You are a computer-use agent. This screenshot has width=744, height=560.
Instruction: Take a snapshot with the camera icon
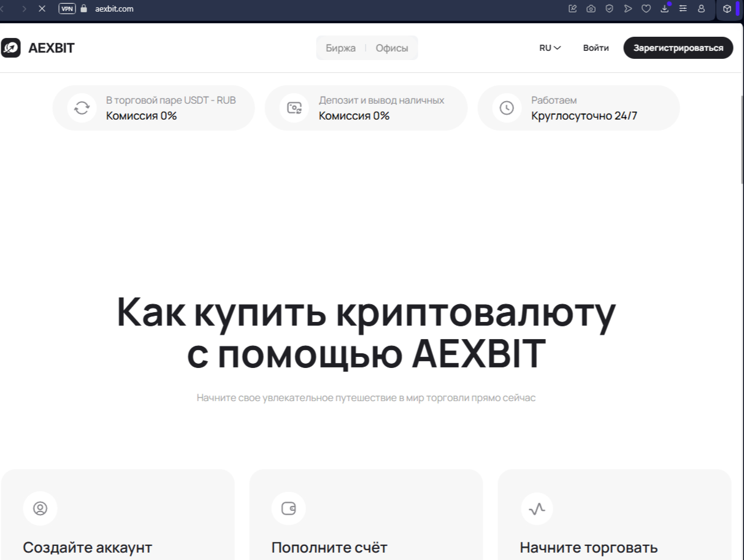tap(591, 9)
